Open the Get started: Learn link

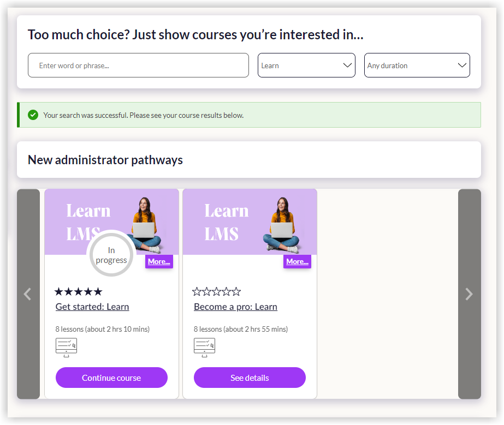tap(92, 307)
